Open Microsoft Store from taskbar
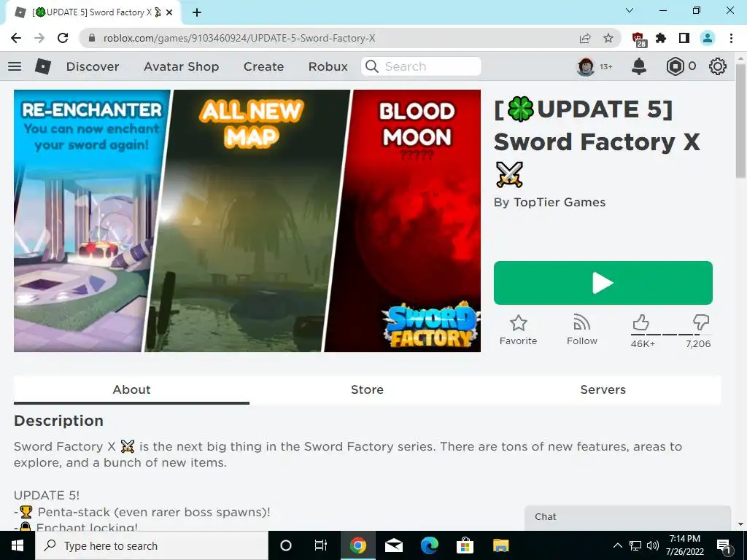 (465, 545)
